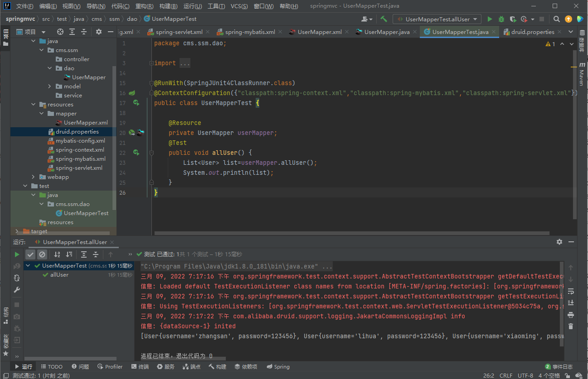
Task: Switch to UserMapper.xml editor tab
Action: coord(320,32)
